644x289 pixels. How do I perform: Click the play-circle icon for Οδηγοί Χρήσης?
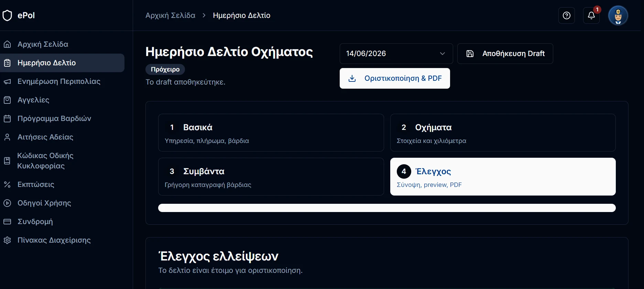pyautogui.click(x=7, y=203)
